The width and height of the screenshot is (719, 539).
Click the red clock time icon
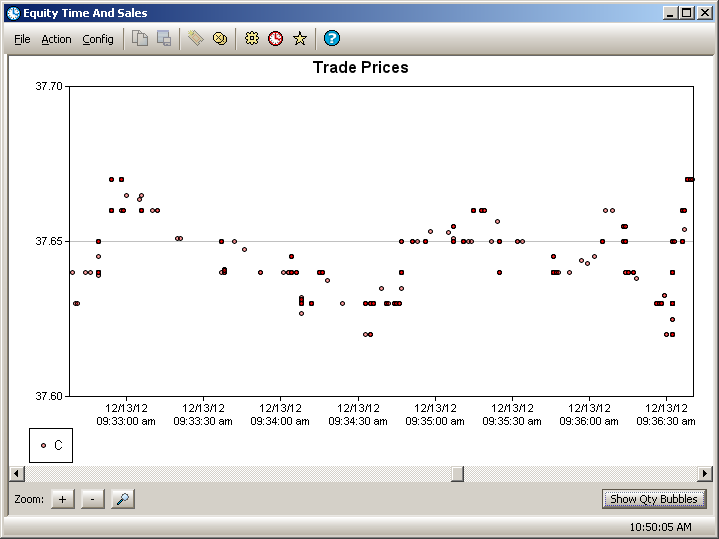click(276, 38)
